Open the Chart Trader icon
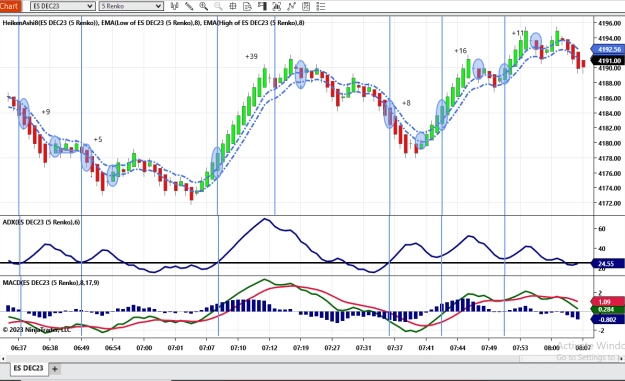The width and height of the screenshot is (625, 381). (262, 6)
